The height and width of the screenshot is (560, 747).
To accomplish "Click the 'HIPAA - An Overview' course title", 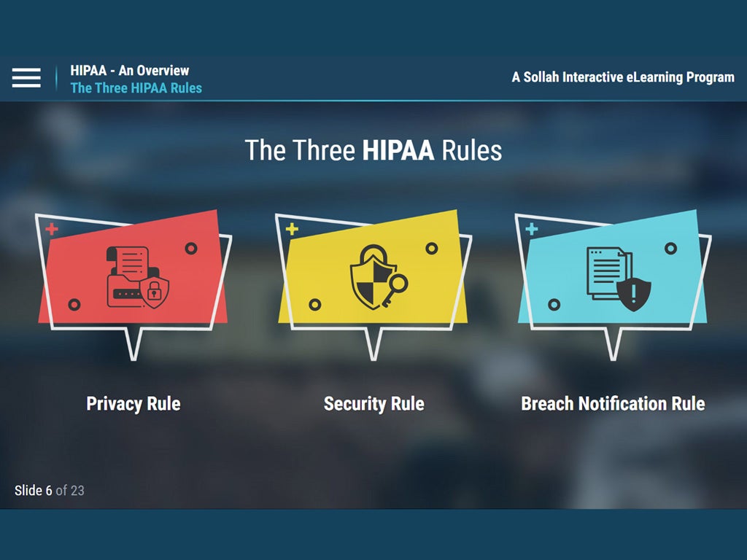I will coord(130,71).
